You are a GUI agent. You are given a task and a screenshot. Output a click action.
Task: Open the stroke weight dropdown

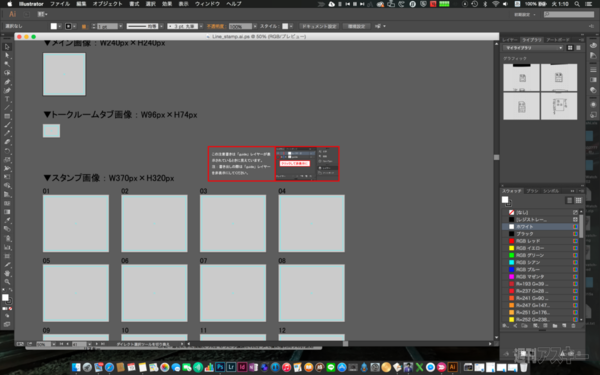tap(121, 26)
